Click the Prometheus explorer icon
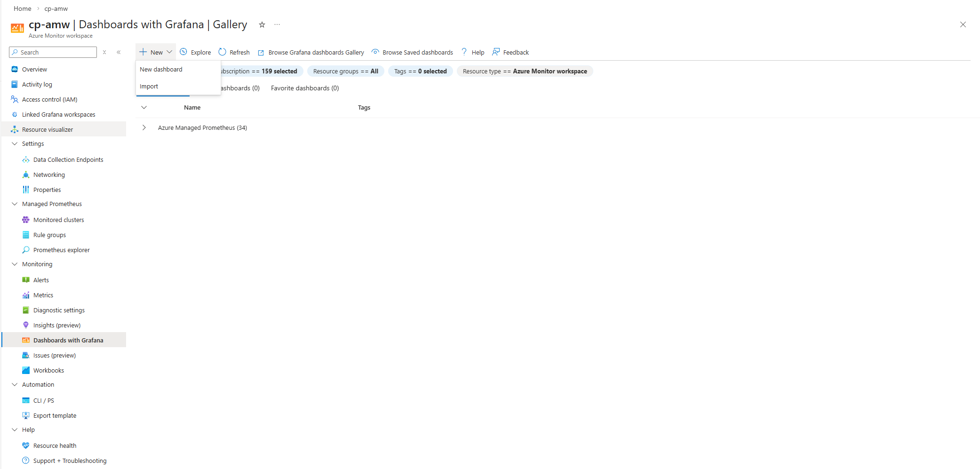Image resolution: width=980 pixels, height=469 pixels. click(26, 250)
